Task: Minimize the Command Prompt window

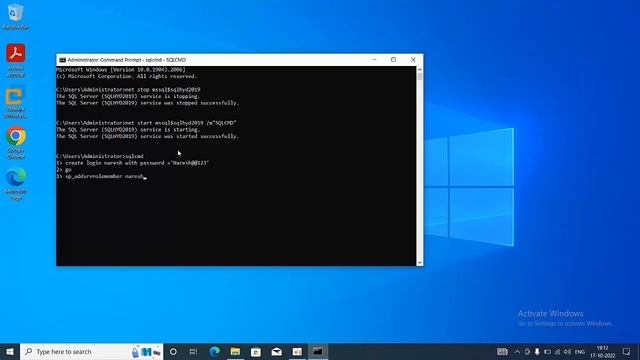Action: tap(374, 60)
